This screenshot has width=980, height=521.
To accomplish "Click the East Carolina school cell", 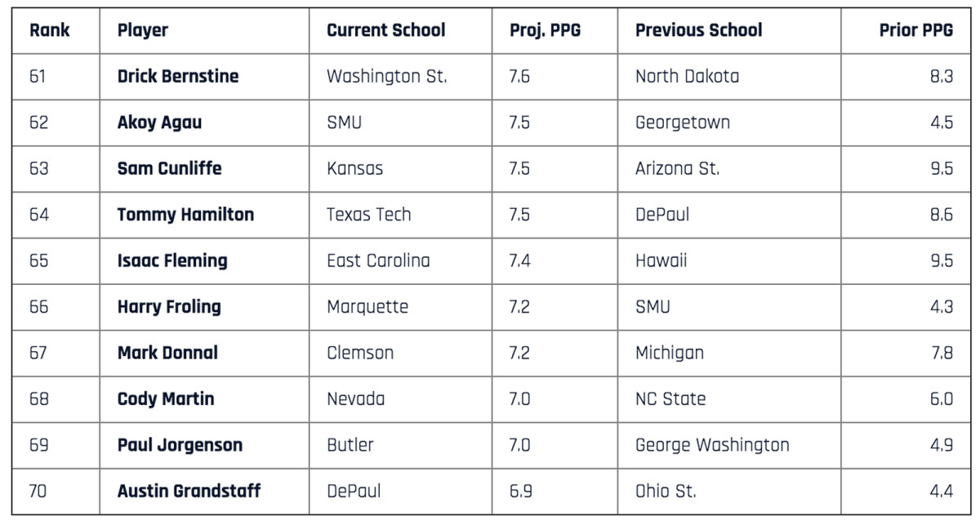I will tap(378, 261).
